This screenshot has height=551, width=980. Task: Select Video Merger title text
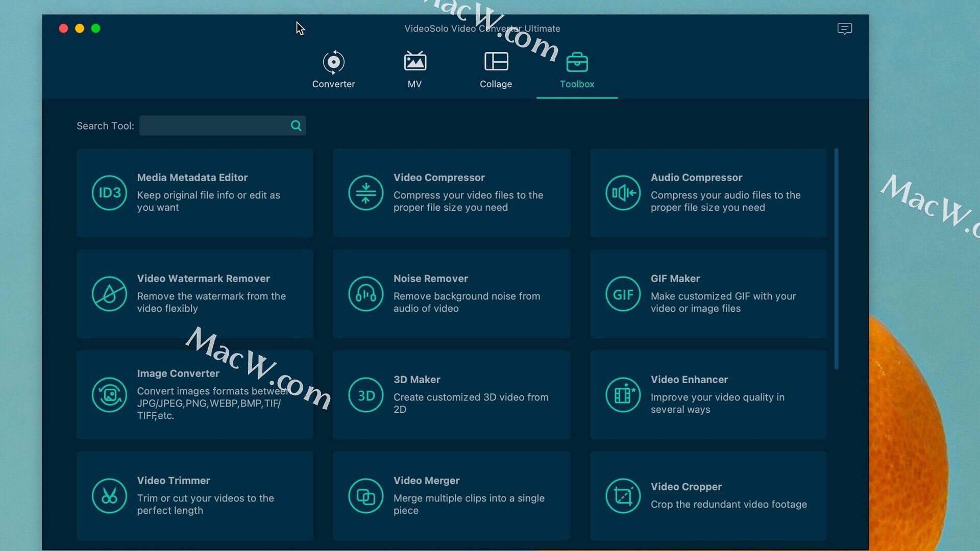tap(426, 481)
